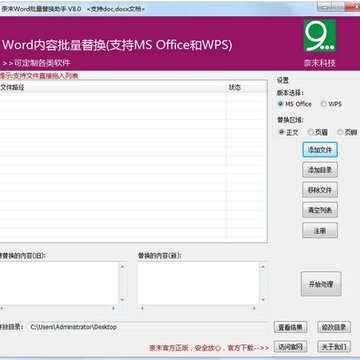Click the 注册 button
The width and height of the screenshot is (360, 360).
click(320, 230)
